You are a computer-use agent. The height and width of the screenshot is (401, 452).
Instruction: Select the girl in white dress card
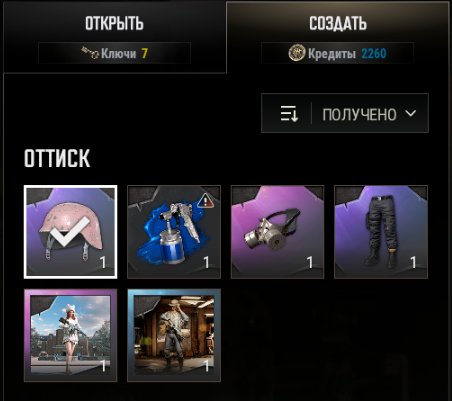pos(70,335)
